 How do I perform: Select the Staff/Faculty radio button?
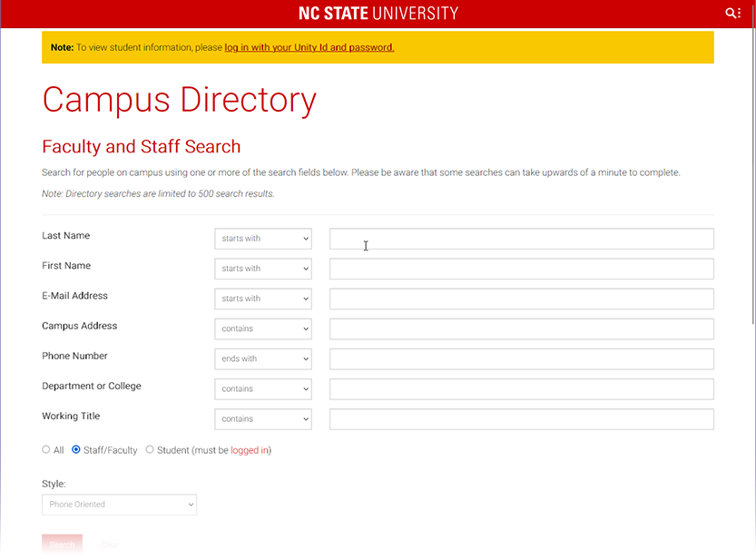click(75, 449)
